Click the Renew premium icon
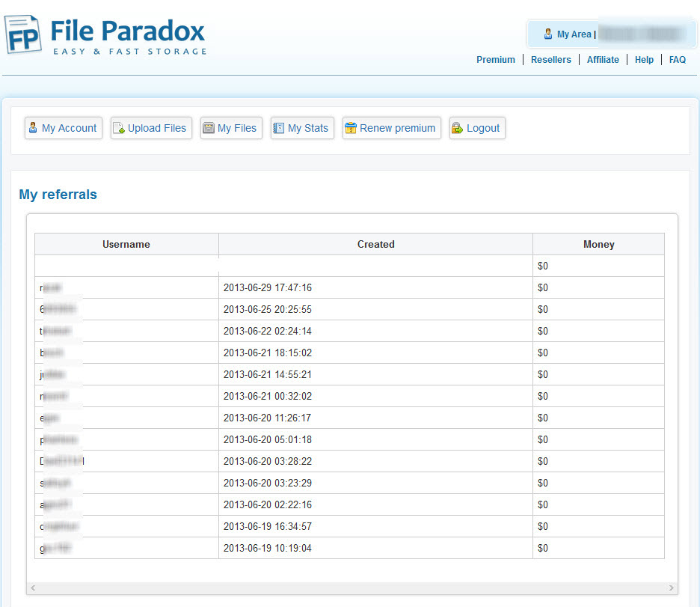Viewport: 700px width, 607px height. (x=351, y=128)
